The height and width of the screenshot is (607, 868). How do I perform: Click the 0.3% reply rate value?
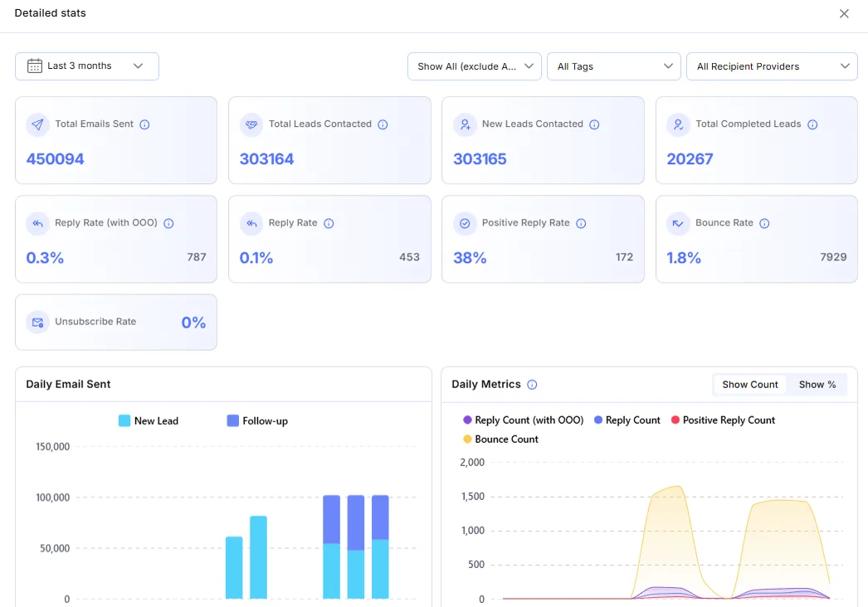pyautogui.click(x=45, y=258)
